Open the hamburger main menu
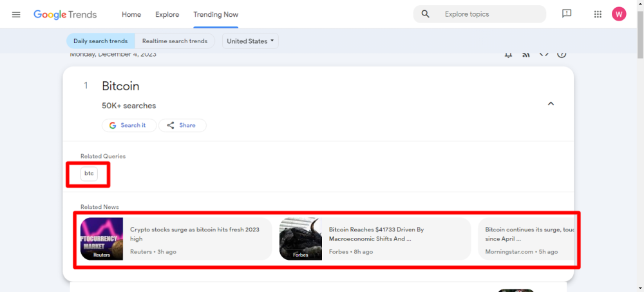The height and width of the screenshot is (292, 644). click(x=16, y=14)
